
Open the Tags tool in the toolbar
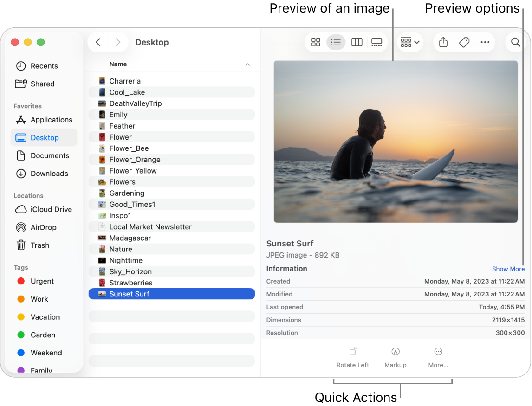tap(464, 42)
